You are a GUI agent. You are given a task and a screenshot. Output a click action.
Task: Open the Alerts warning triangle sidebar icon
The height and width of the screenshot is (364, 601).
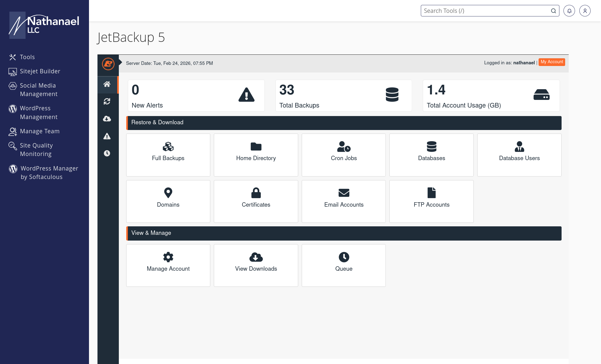pos(107,136)
